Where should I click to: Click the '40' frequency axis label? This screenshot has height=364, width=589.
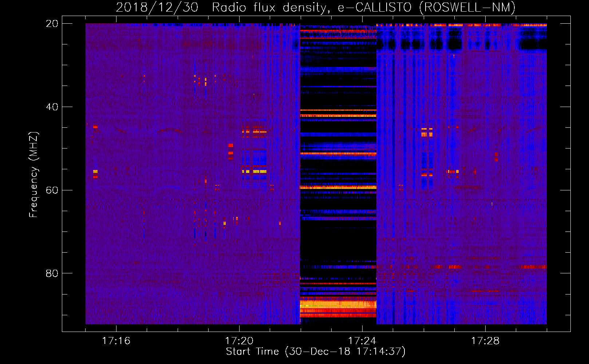[x=52, y=107]
